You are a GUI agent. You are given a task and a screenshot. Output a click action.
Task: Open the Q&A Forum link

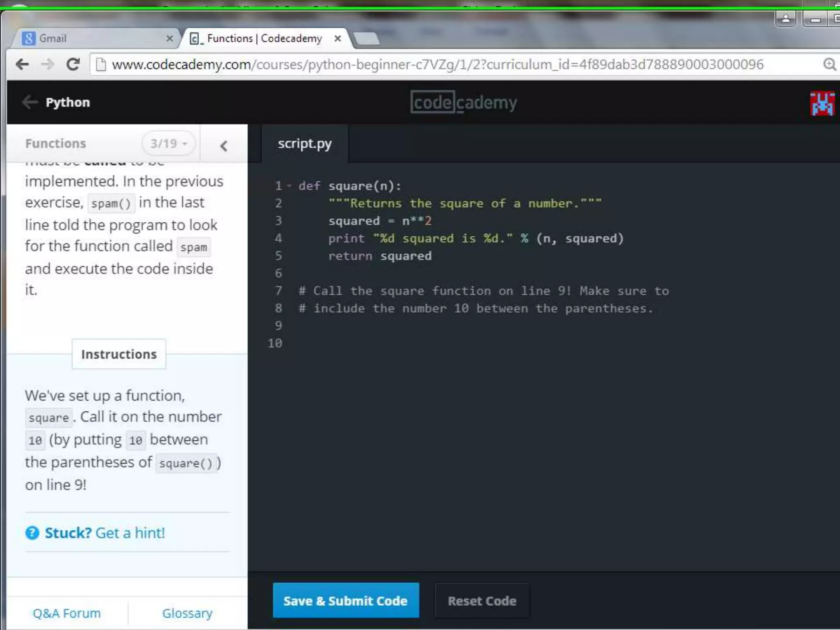[x=67, y=613]
